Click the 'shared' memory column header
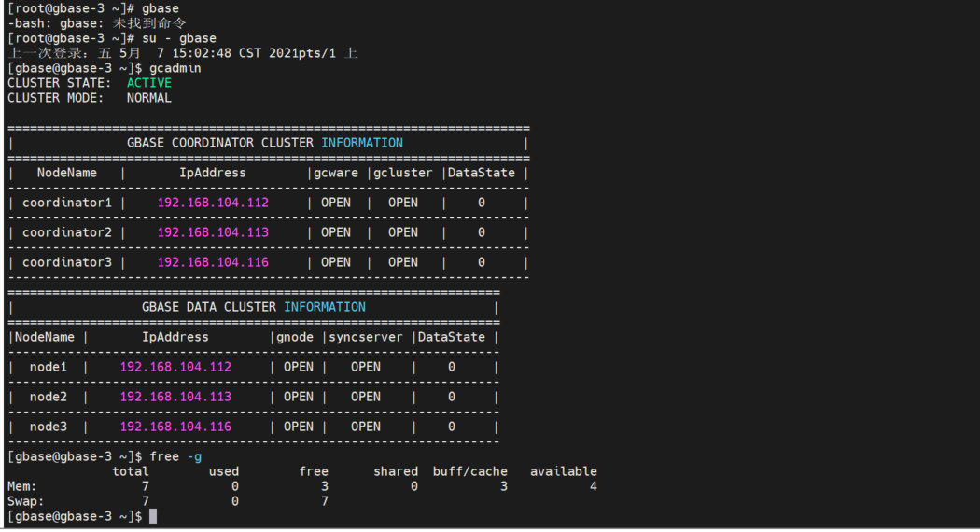The height and width of the screenshot is (532, 980). 396,472
